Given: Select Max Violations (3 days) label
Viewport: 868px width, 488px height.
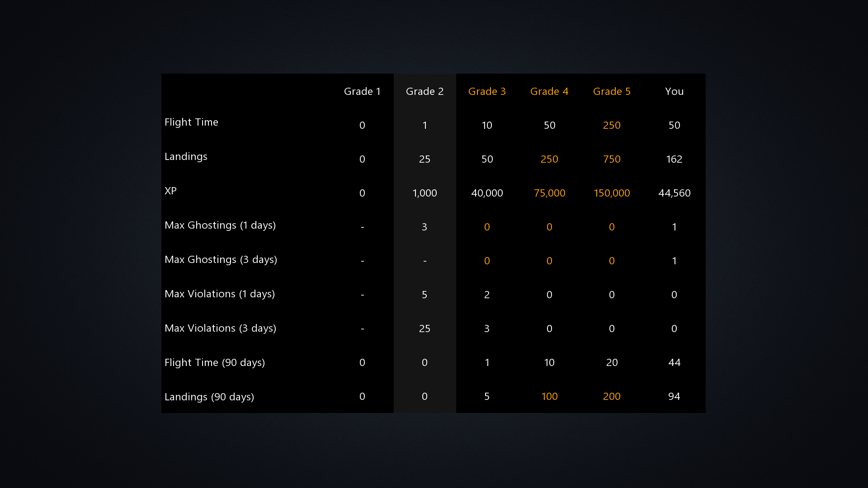Looking at the screenshot, I should [220, 328].
